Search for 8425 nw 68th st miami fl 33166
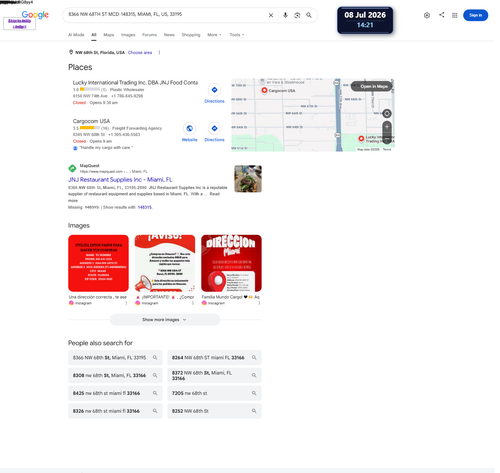This screenshot has width=500, height=473. tap(115, 393)
